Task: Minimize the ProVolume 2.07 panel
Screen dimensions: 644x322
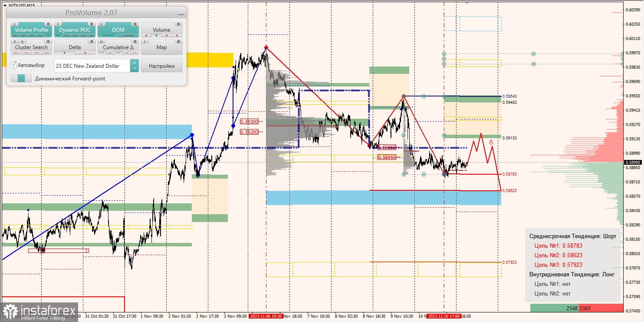Action: pos(181,14)
